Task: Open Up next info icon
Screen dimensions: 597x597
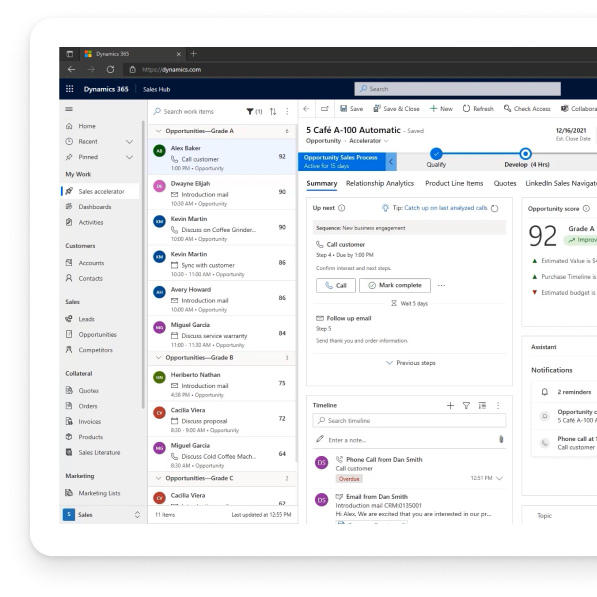Action: (342, 208)
